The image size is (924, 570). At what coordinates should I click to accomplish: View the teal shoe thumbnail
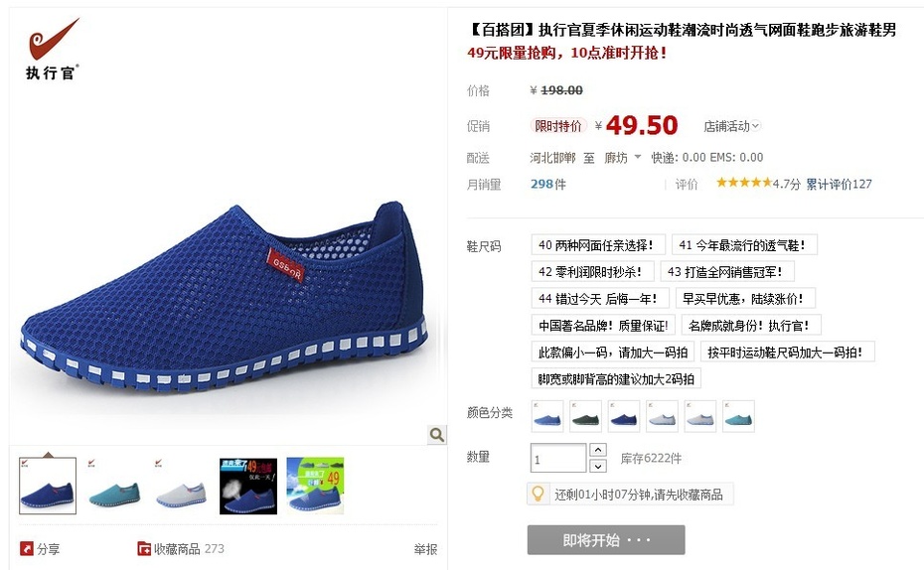[x=114, y=486]
